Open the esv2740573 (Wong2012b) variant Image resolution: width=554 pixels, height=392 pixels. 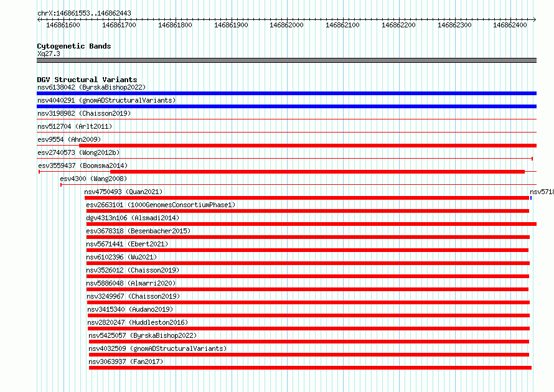78,152
